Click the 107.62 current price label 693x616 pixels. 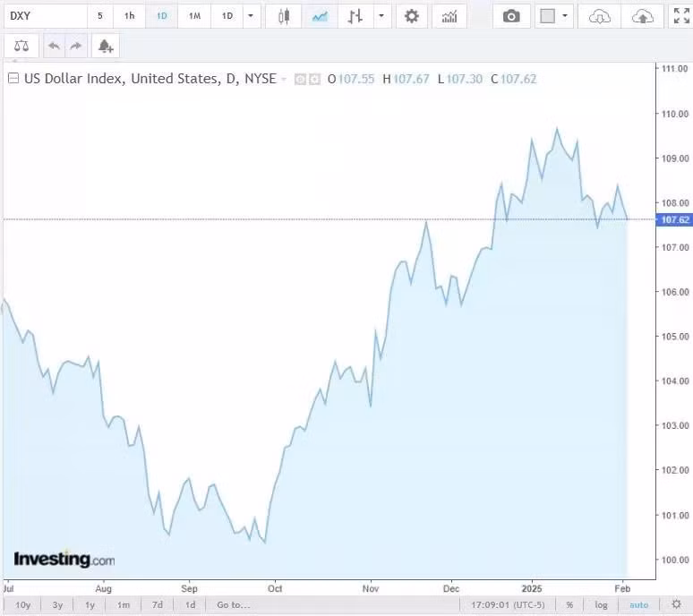click(x=675, y=219)
